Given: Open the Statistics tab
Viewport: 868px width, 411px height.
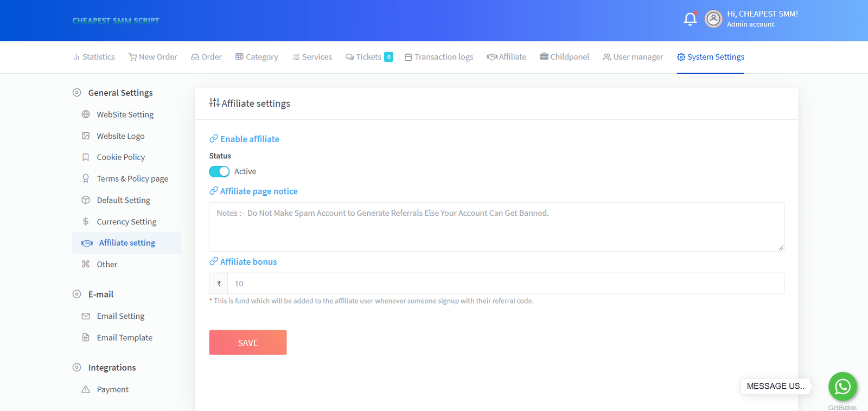Looking at the screenshot, I should (x=94, y=57).
